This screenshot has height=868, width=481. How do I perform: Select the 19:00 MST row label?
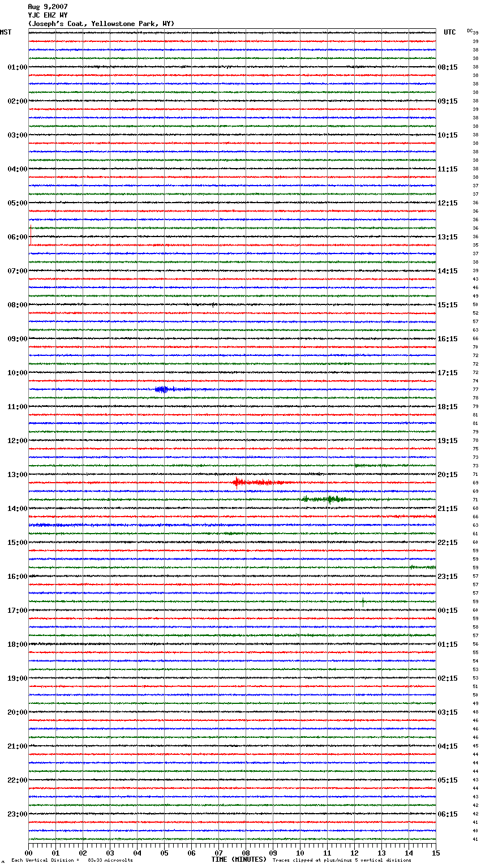click(x=18, y=678)
